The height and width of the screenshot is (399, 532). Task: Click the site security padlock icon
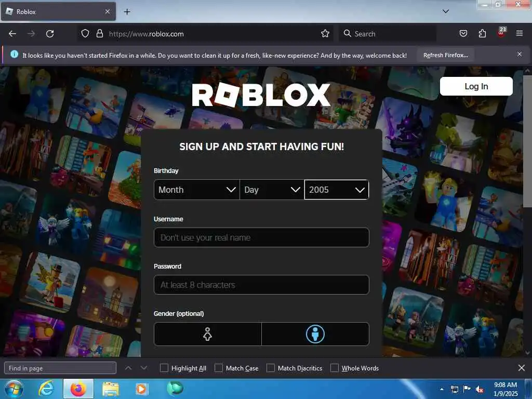pyautogui.click(x=99, y=33)
